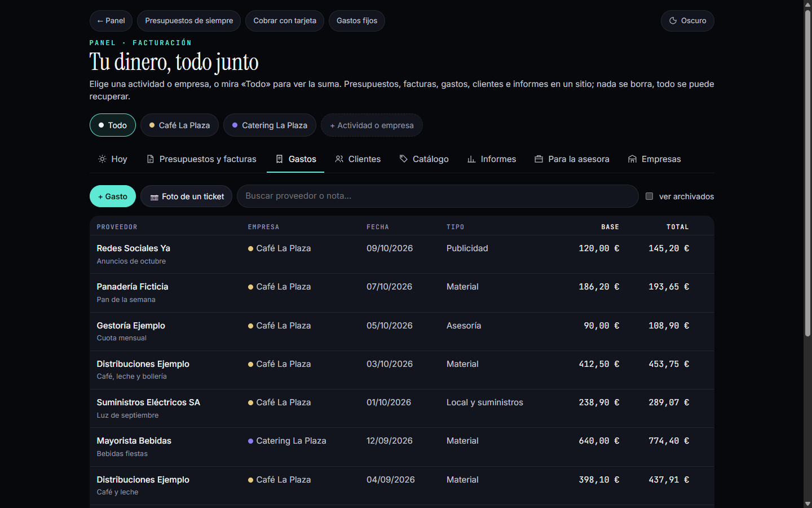Open Gastos fijos
812x508 pixels.
click(357, 21)
